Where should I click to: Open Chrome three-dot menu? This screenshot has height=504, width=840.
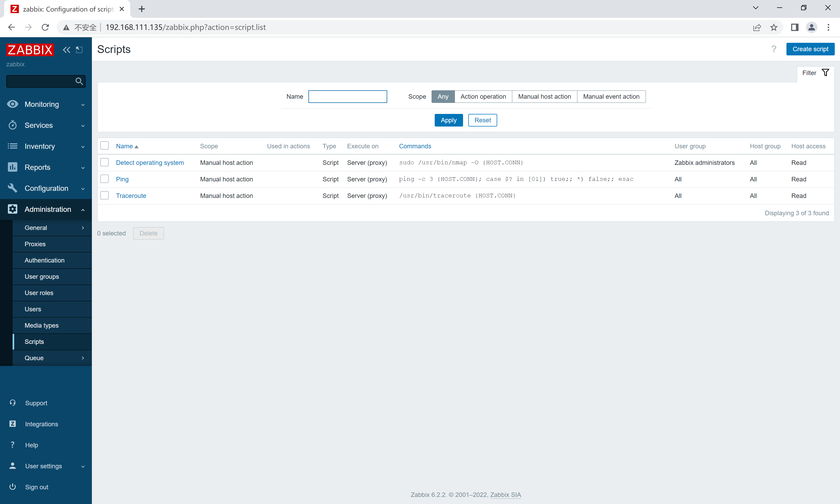[x=828, y=27]
